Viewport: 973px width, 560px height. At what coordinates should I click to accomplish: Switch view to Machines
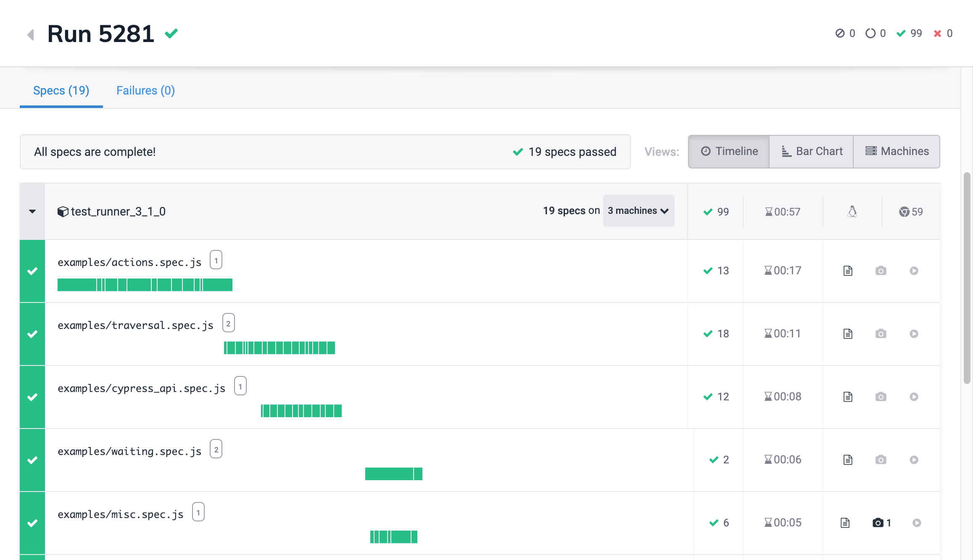pos(897,151)
